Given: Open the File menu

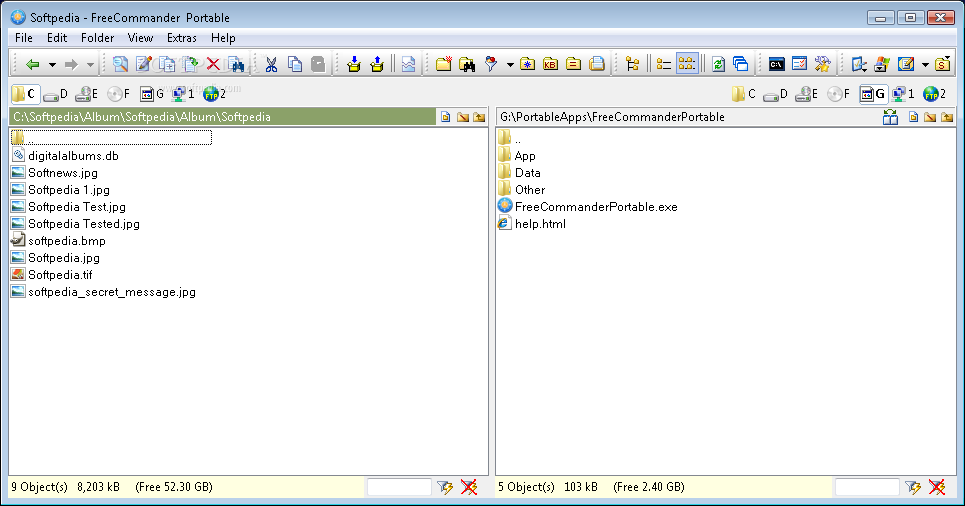Looking at the screenshot, I should [x=23, y=38].
